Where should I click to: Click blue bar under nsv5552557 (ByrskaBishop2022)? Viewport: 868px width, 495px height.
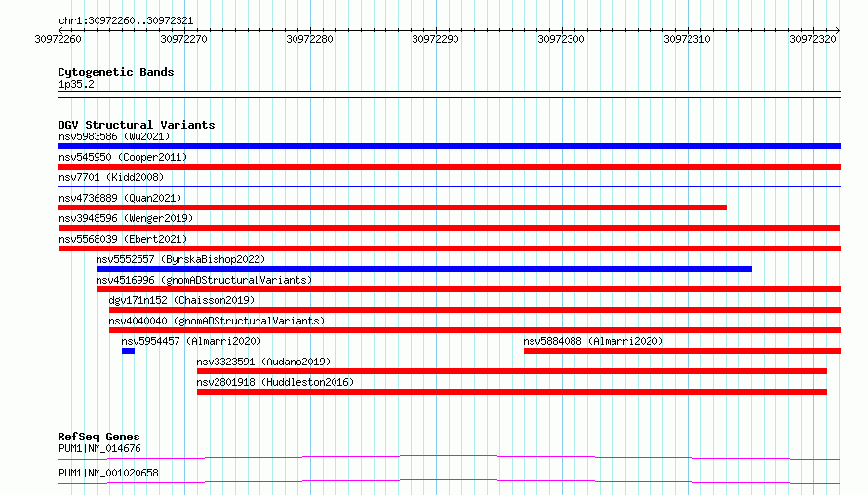(x=424, y=269)
